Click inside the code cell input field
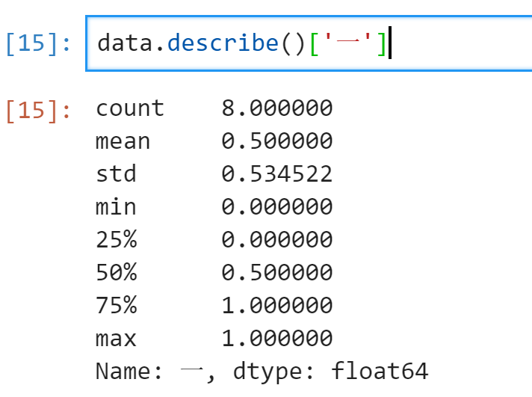The height and width of the screenshot is (397, 532). (x=309, y=43)
